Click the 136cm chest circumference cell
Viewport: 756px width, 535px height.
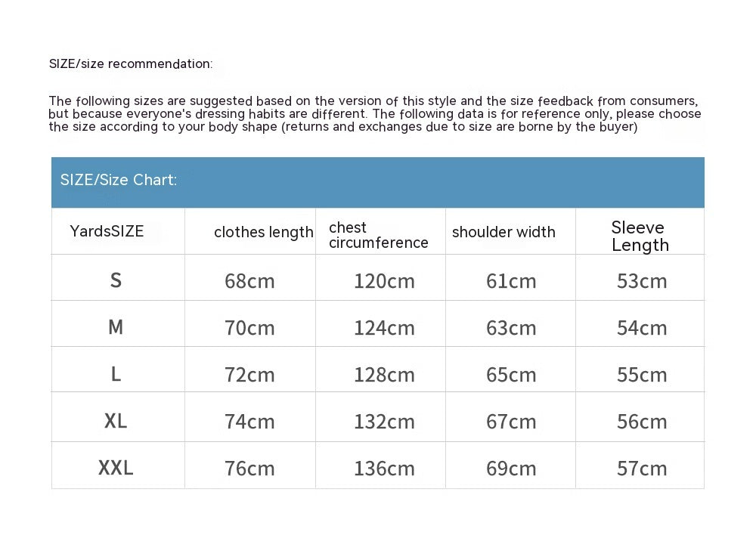tap(384, 469)
